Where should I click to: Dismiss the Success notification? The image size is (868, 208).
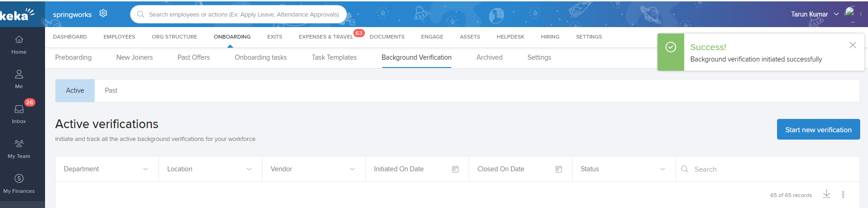852,45
